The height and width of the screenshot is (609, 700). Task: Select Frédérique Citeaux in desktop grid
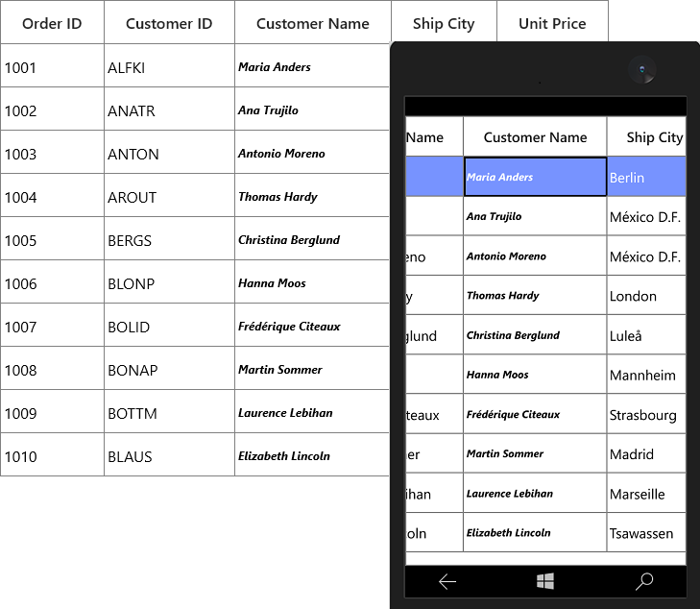click(x=312, y=326)
